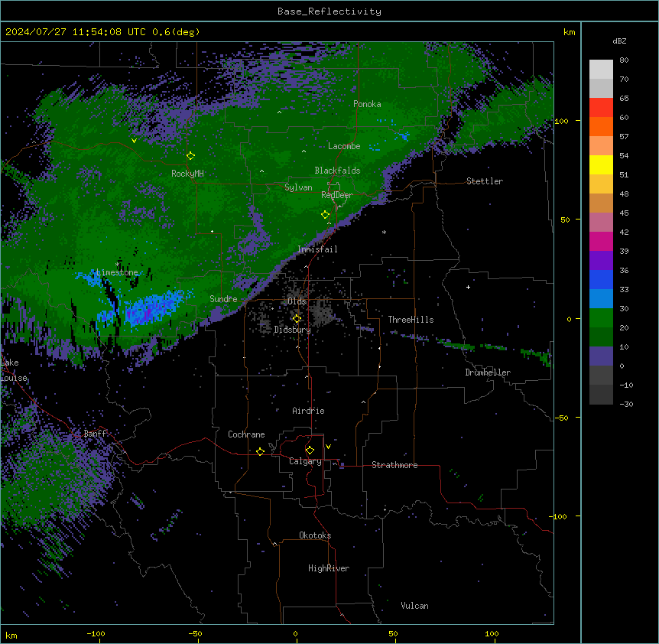Select the slate purple 10–0 dBZ legend swatch
The image size is (659, 644).
pos(601,356)
